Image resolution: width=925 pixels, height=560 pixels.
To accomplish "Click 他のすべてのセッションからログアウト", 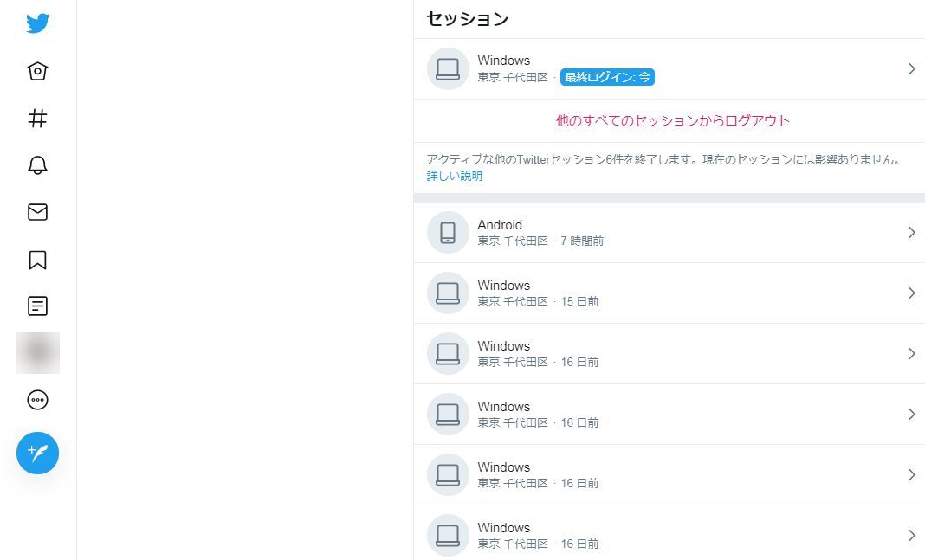I will tap(672, 121).
